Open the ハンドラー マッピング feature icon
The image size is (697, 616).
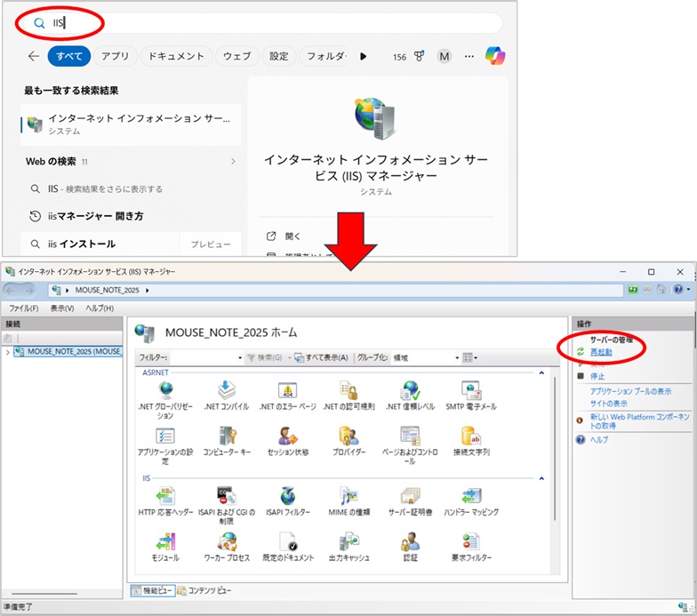[x=471, y=498]
